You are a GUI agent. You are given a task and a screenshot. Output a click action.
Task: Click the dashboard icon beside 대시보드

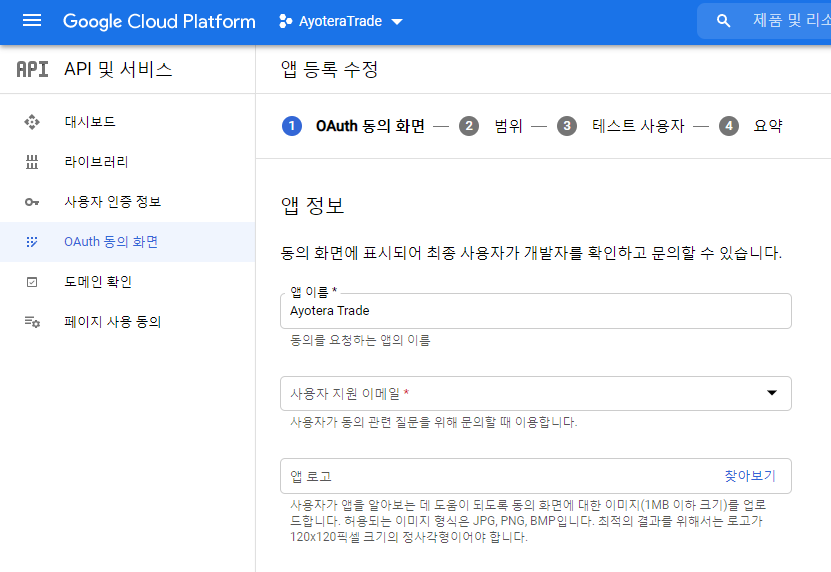32,122
